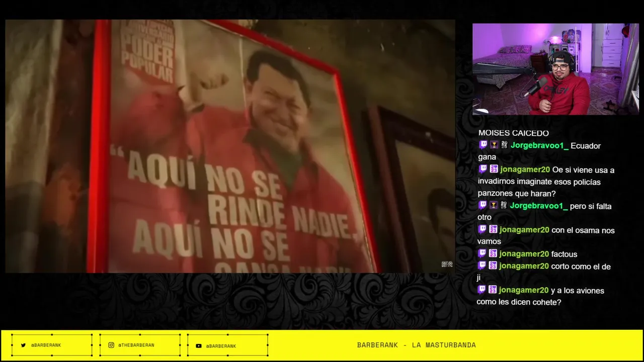The image size is (644, 362).
Task: Click 'BARBERANK - LA MASTURBANDA' banner title
Action: coord(417,345)
